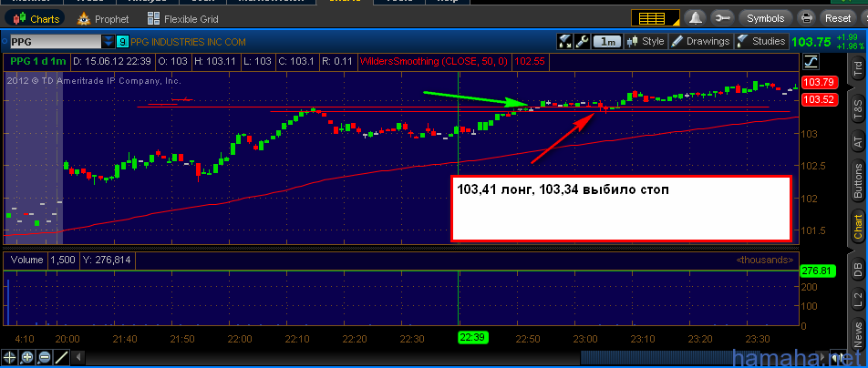
Task: Open the wrench setup icon in top bar
Action: [722, 18]
